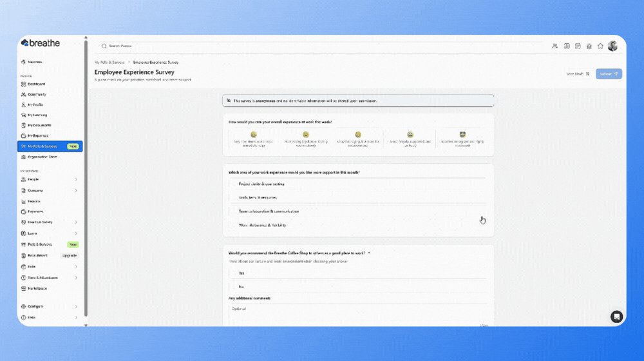Expand the Health & Safety chevron
The width and height of the screenshot is (644, 361).
point(76,222)
